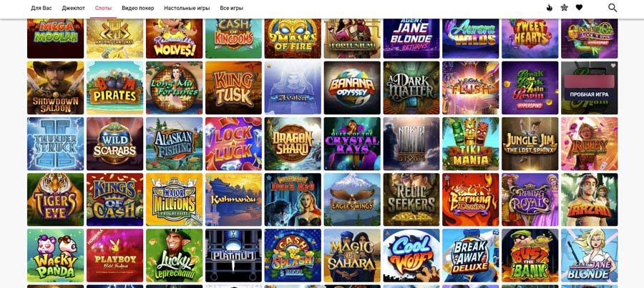Image resolution: width=644 pixels, height=288 pixels.
Task: Open favorites with the heart icon
Action: click(x=579, y=7)
